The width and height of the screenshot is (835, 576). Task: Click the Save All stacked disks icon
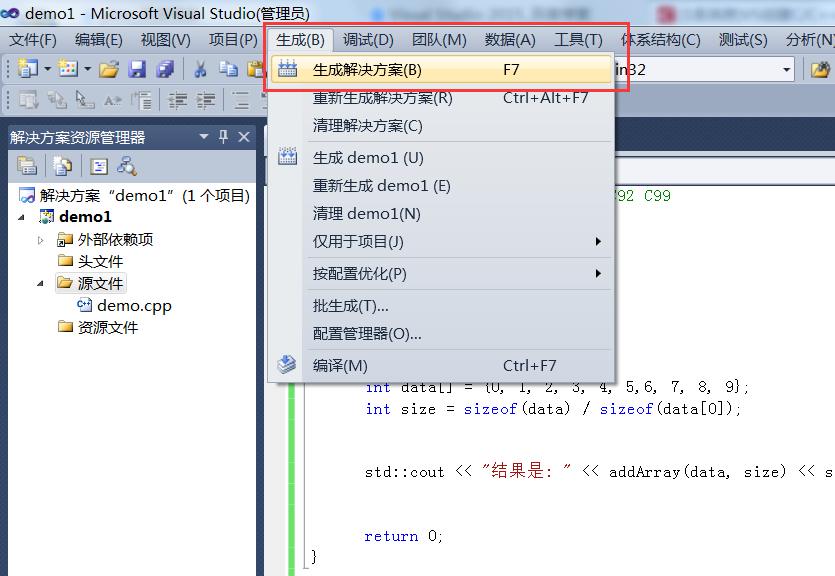point(165,69)
